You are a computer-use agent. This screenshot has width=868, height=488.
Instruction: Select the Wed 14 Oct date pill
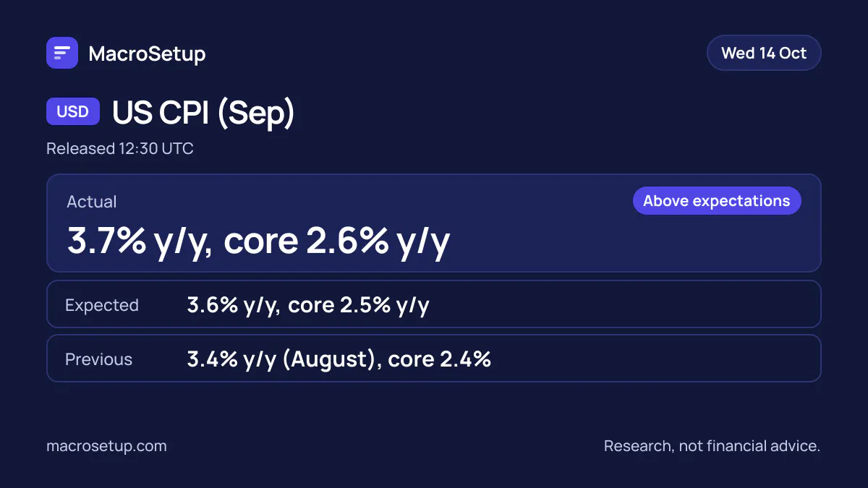764,53
